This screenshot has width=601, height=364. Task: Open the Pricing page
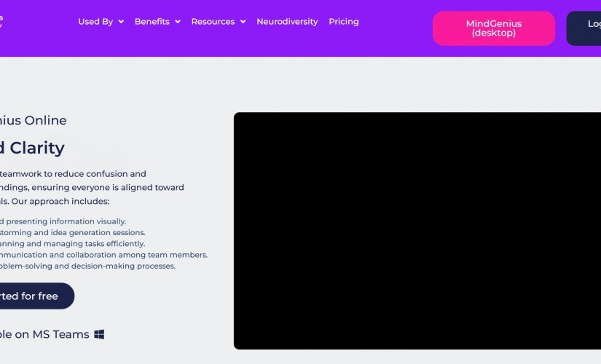[344, 21]
